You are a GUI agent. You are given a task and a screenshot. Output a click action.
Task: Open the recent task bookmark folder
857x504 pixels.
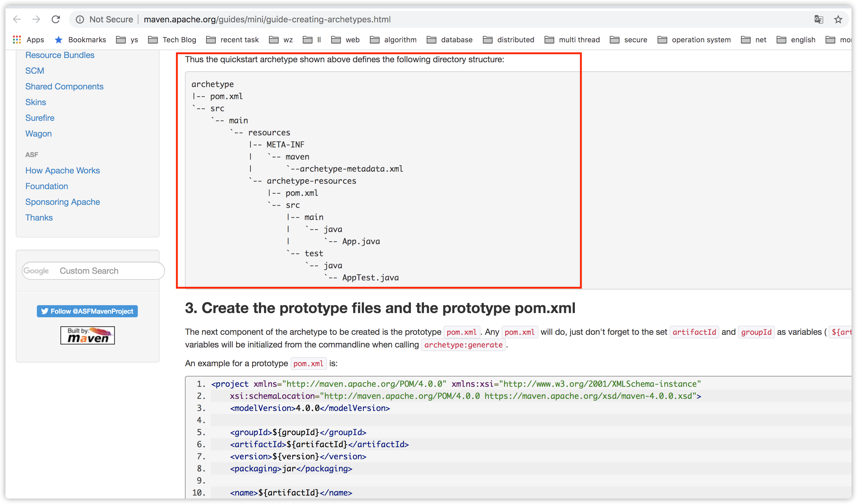tap(232, 40)
